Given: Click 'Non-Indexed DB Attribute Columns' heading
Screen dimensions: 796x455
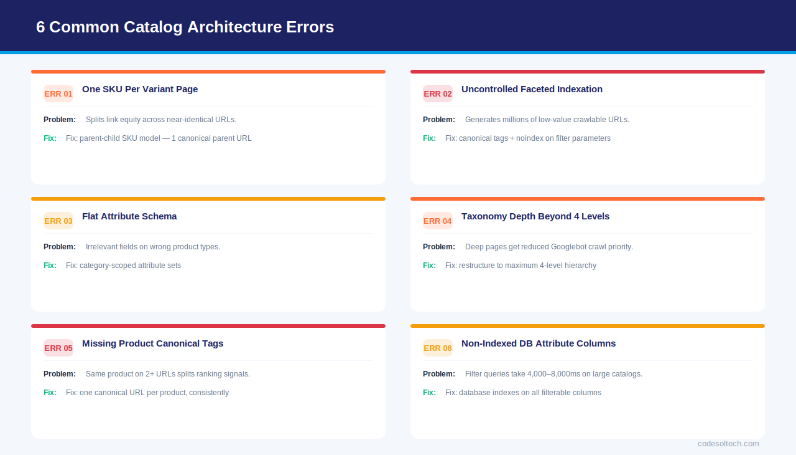Looking at the screenshot, I should coord(539,343).
